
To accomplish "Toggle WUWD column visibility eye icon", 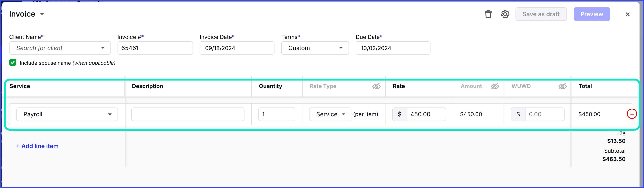I will (x=562, y=86).
